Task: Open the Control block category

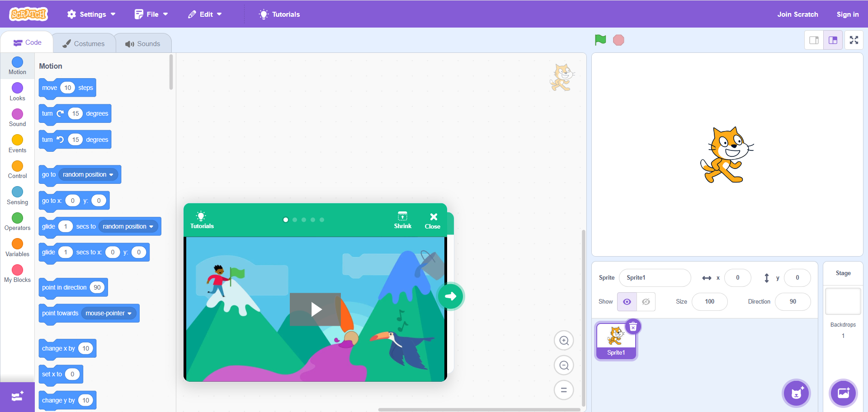Action: tap(17, 169)
